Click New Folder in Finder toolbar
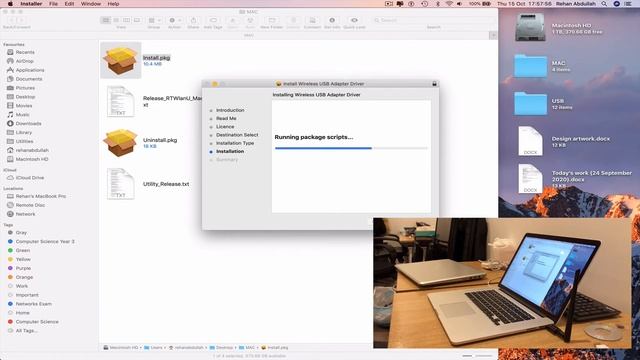Viewport: 640px width, 360px height. click(x=271, y=20)
